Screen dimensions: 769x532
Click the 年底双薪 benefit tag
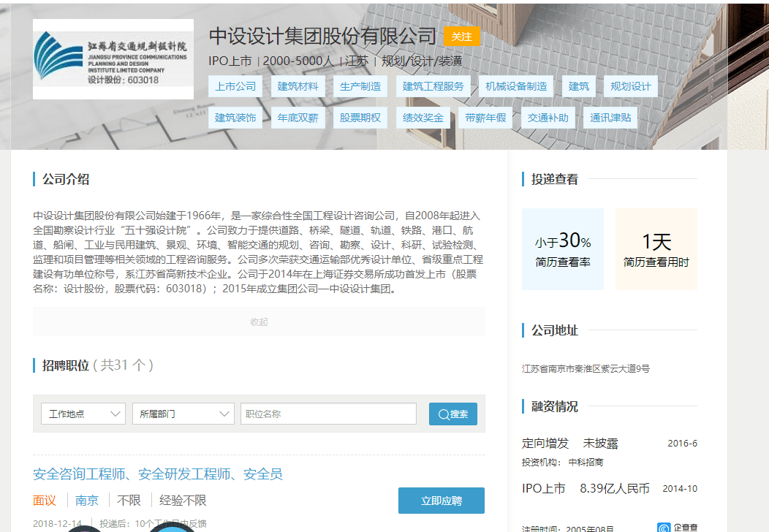(298, 118)
